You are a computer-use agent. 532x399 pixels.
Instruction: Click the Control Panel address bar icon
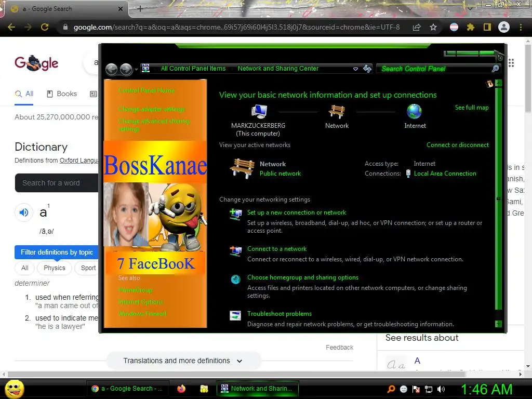145,68
